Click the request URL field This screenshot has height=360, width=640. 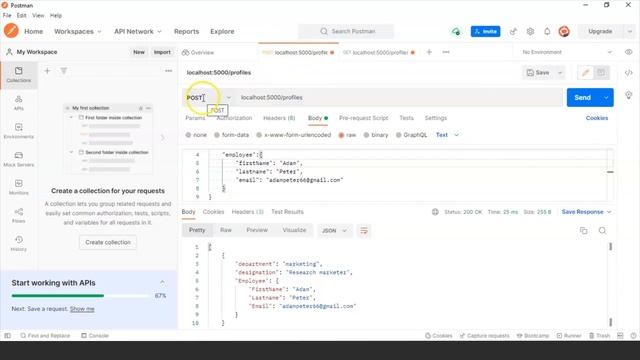400,98
